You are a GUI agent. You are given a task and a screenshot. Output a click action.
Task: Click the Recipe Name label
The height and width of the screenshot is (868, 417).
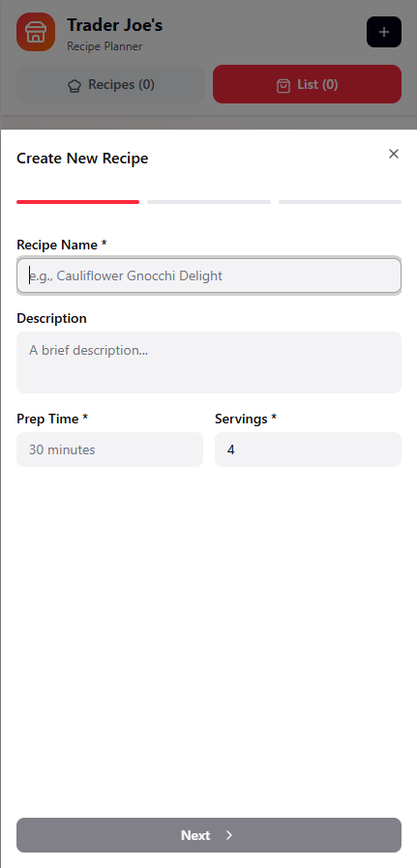(x=62, y=245)
